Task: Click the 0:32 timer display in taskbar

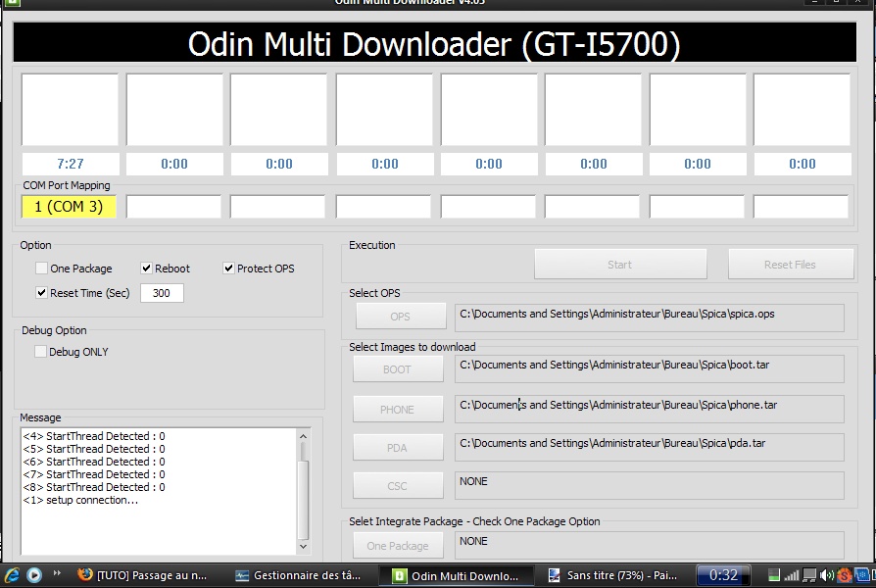Action: (x=723, y=575)
